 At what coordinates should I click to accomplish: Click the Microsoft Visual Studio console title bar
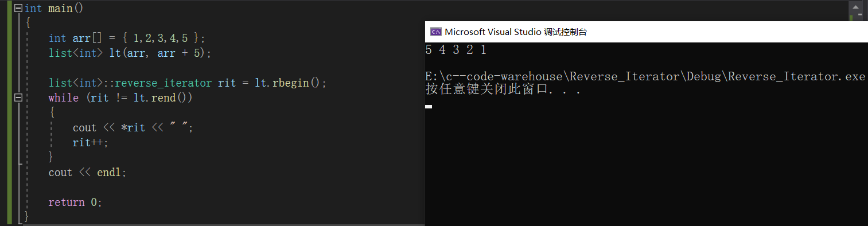tap(646, 32)
